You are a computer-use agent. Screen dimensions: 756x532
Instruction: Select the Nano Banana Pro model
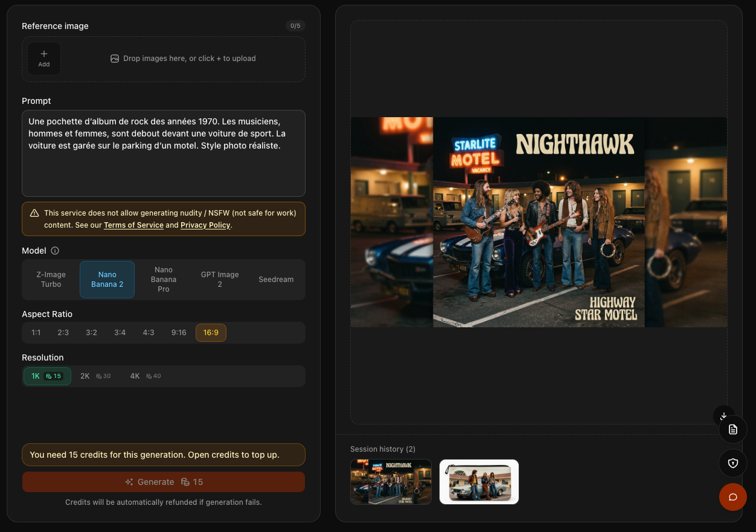click(x=164, y=280)
